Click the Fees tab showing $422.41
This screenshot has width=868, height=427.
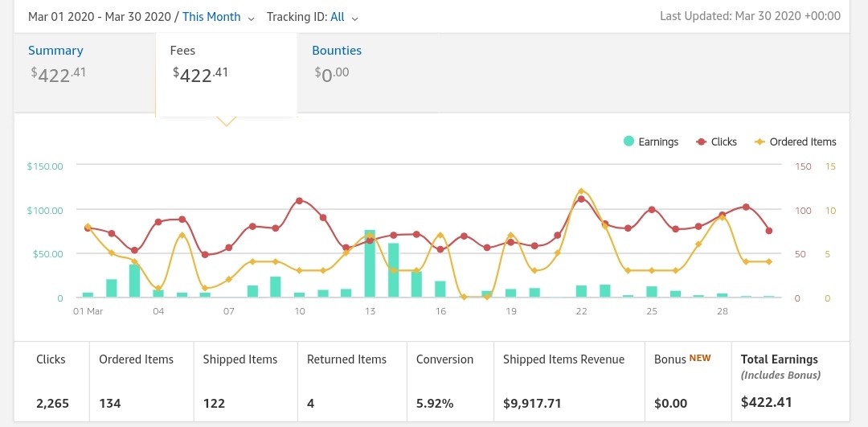pos(226,66)
